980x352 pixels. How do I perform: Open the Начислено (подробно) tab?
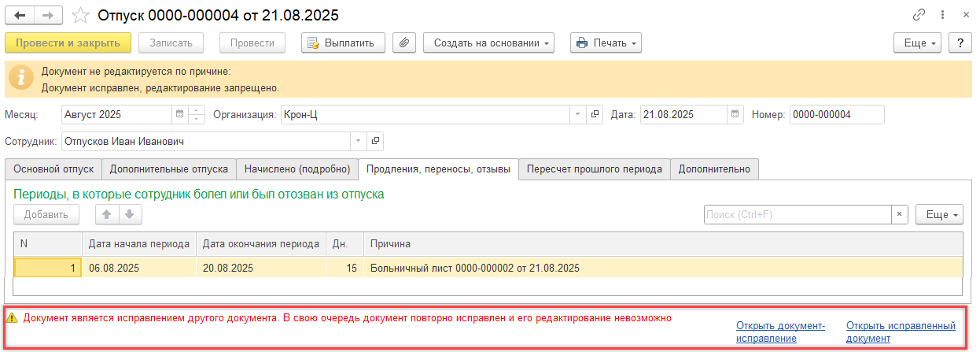(297, 169)
